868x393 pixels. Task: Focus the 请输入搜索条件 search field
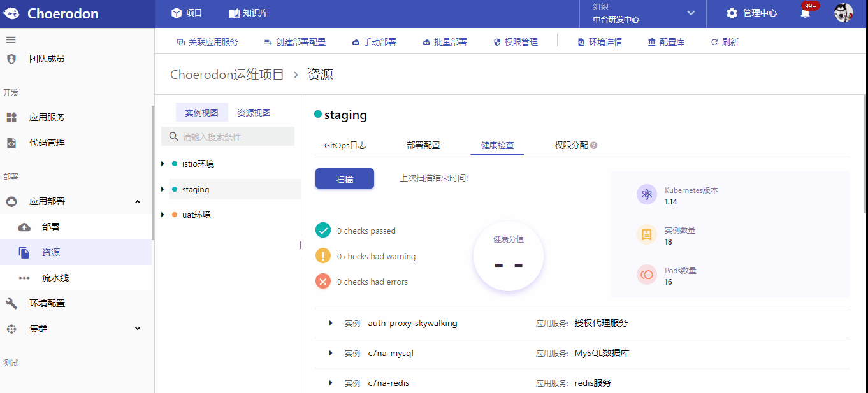[x=228, y=136]
